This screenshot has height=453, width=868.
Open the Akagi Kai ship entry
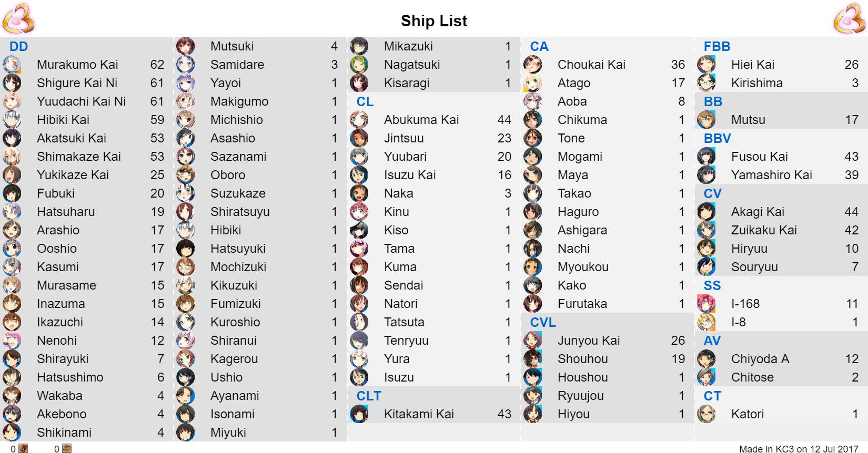(x=781, y=212)
